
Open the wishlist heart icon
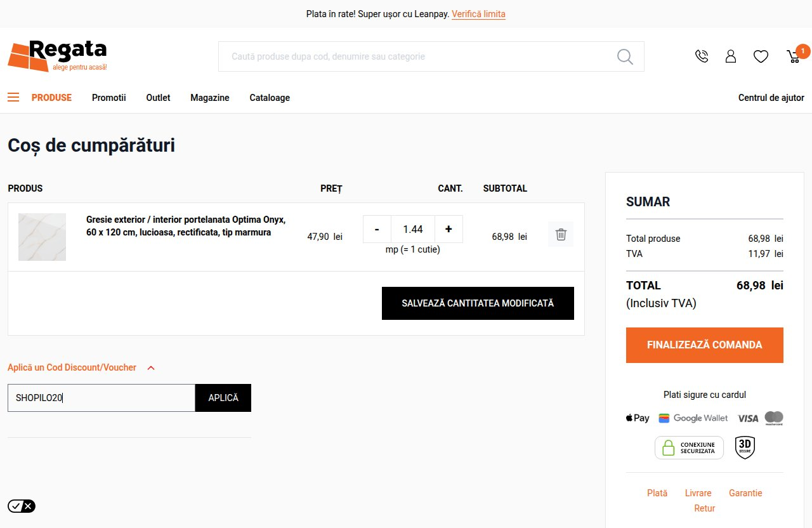pos(761,56)
